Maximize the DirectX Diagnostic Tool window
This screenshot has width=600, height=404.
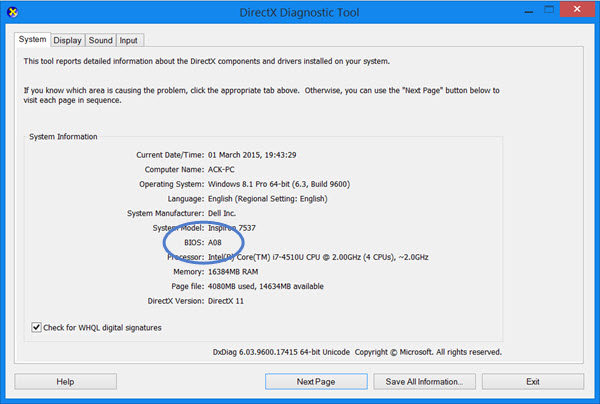coord(549,10)
